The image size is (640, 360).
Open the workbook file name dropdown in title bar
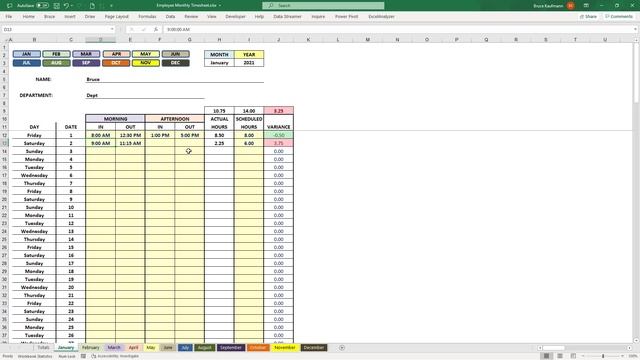click(220, 6)
